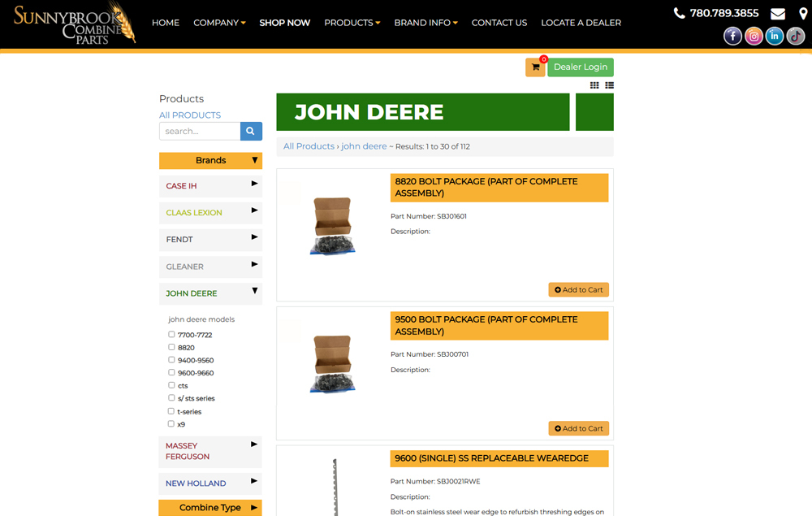Expand the CLAAS LEXION brand
The height and width of the screenshot is (516, 812).
click(211, 213)
